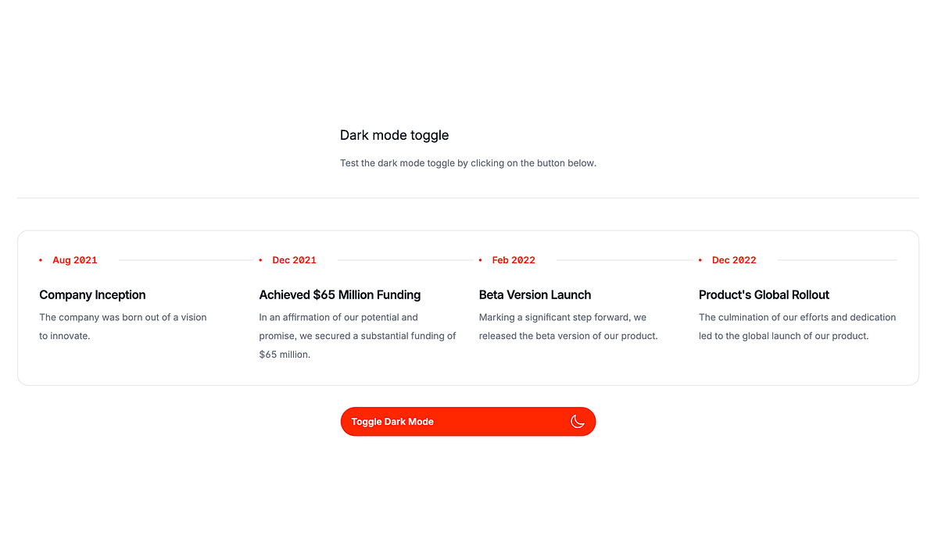Click the Achieved $65 Million Funding title
The width and height of the screenshot is (938, 560).
coord(339,294)
